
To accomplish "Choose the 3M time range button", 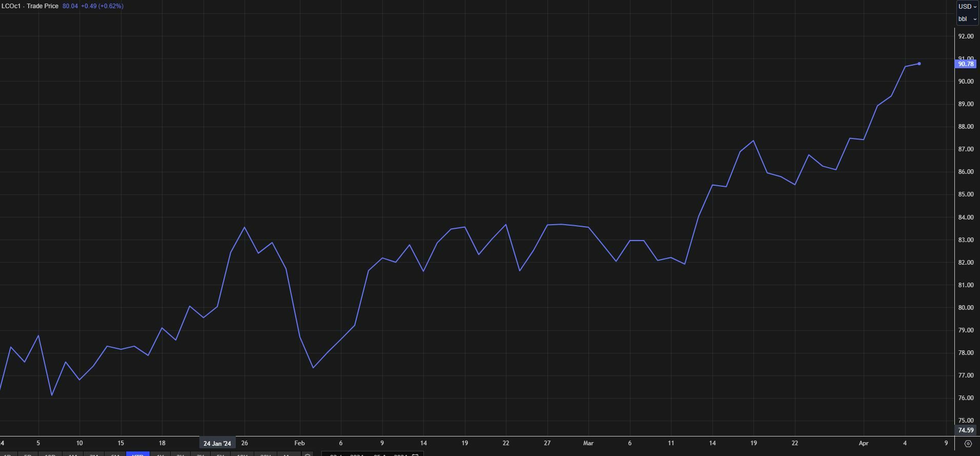I will point(94,454).
